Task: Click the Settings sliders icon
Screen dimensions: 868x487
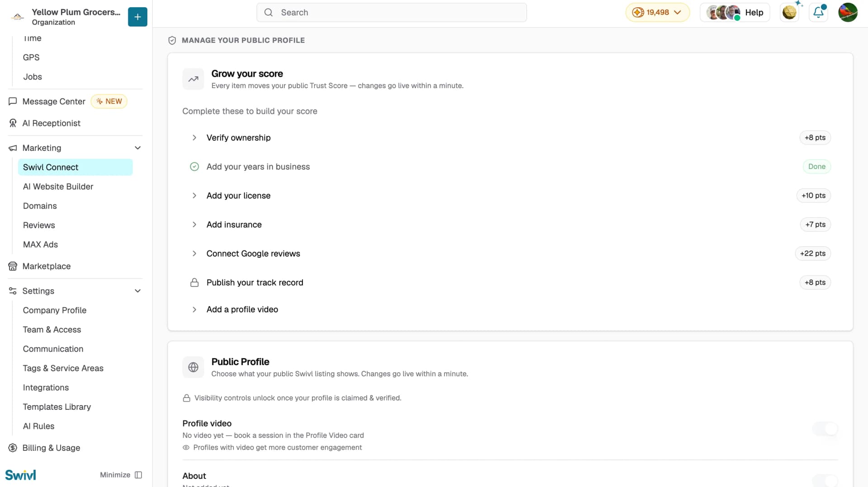Action: point(13,291)
